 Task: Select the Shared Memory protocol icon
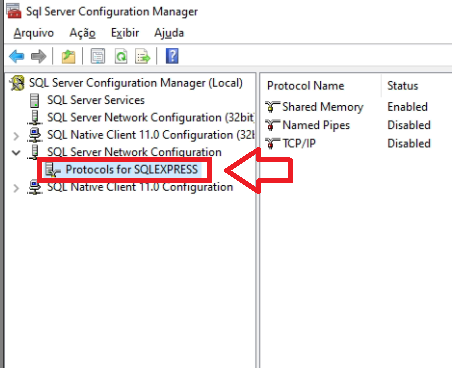pyautogui.click(x=272, y=107)
